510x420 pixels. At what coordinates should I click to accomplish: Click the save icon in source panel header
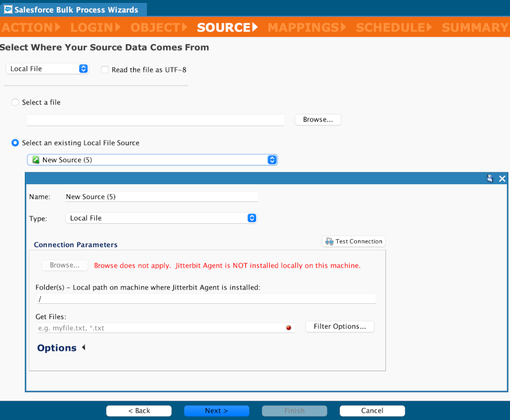[x=490, y=179]
